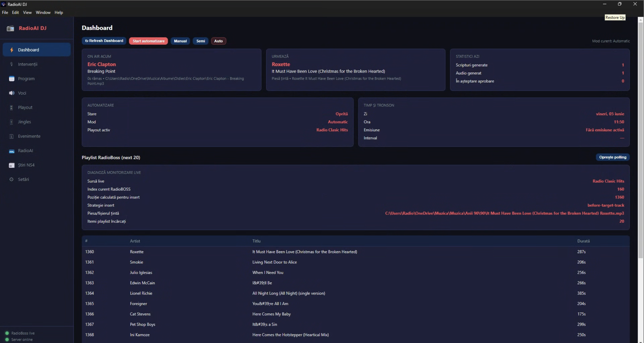This screenshot has height=343, width=644.
Task: Open the RadioAI section
Action: [37, 151]
